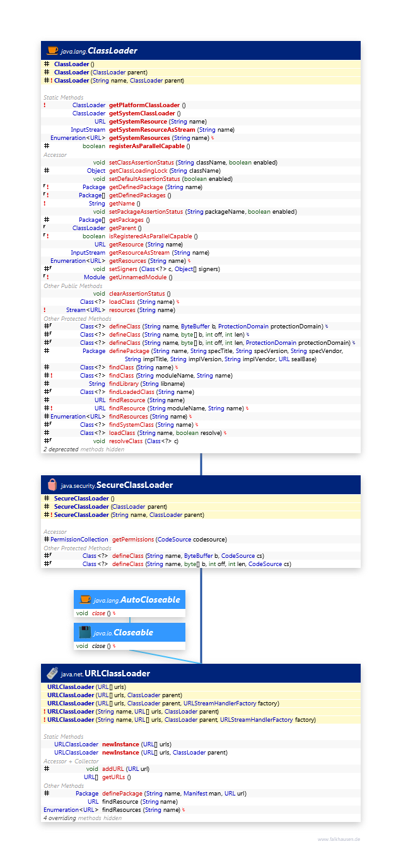Click '4 overriding methods hidden' note

[83, 818]
